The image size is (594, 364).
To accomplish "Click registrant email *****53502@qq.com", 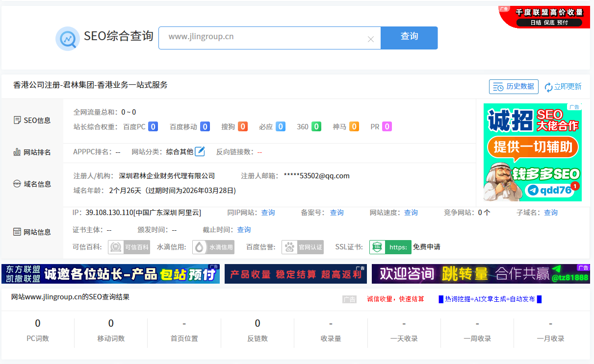I will point(316,176).
